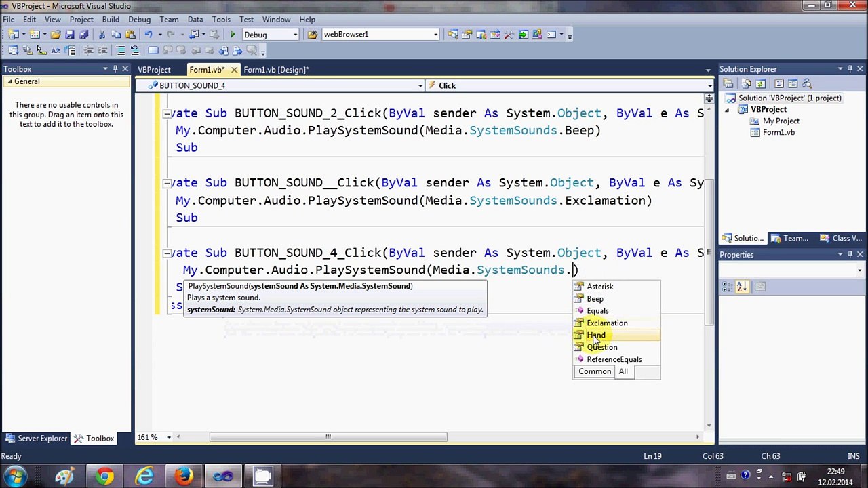Click the Cut scissors icon
Image resolution: width=868 pixels, height=488 pixels.
pos(102,35)
